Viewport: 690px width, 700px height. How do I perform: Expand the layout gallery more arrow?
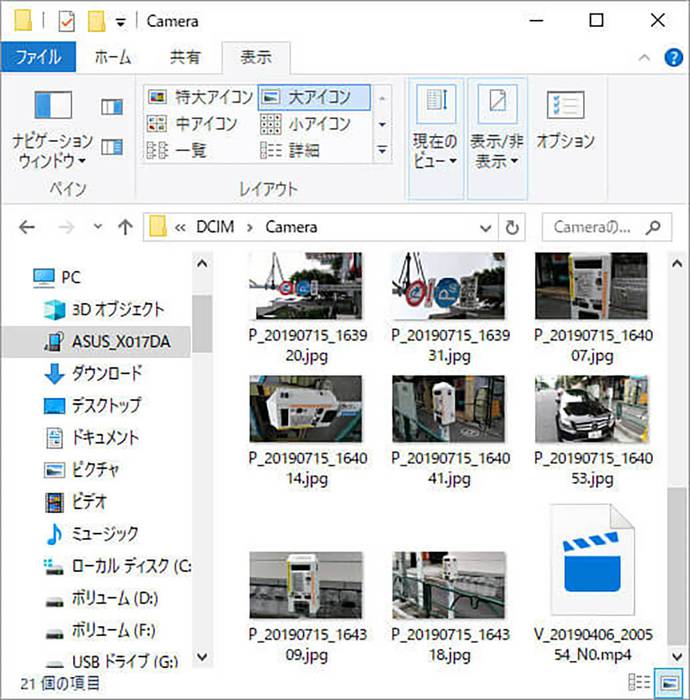(382, 150)
